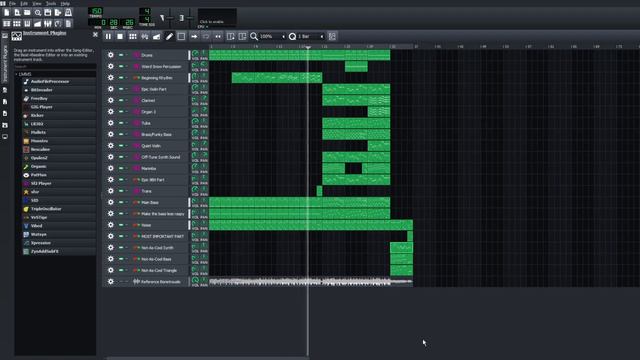Show the Song Editor window icon
Screen dimensions: 640x360
(x=7, y=23)
